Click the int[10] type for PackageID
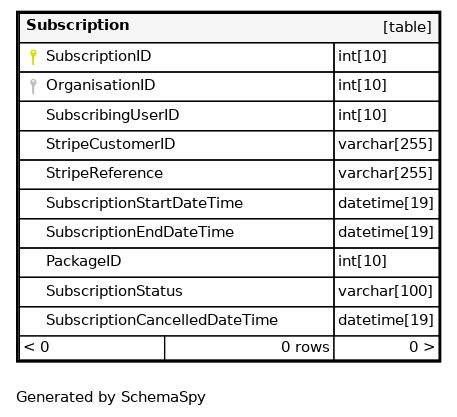The width and height of the screenshot is (457, 417). tap(362, 261)
